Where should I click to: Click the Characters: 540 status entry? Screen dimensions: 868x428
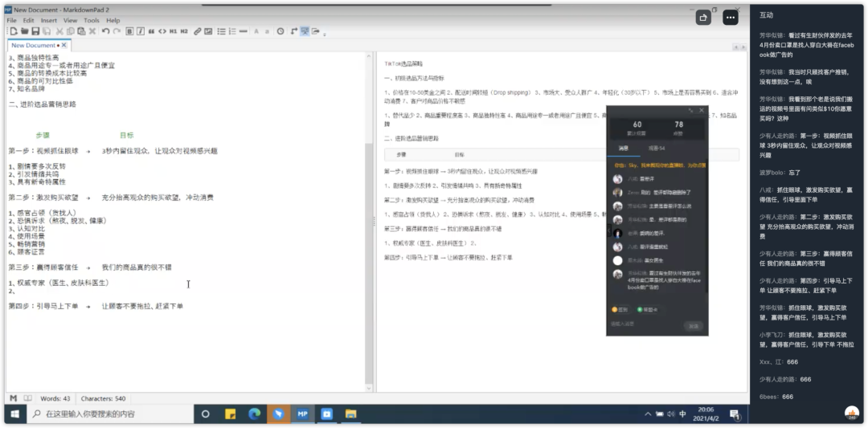pos(103,398)
